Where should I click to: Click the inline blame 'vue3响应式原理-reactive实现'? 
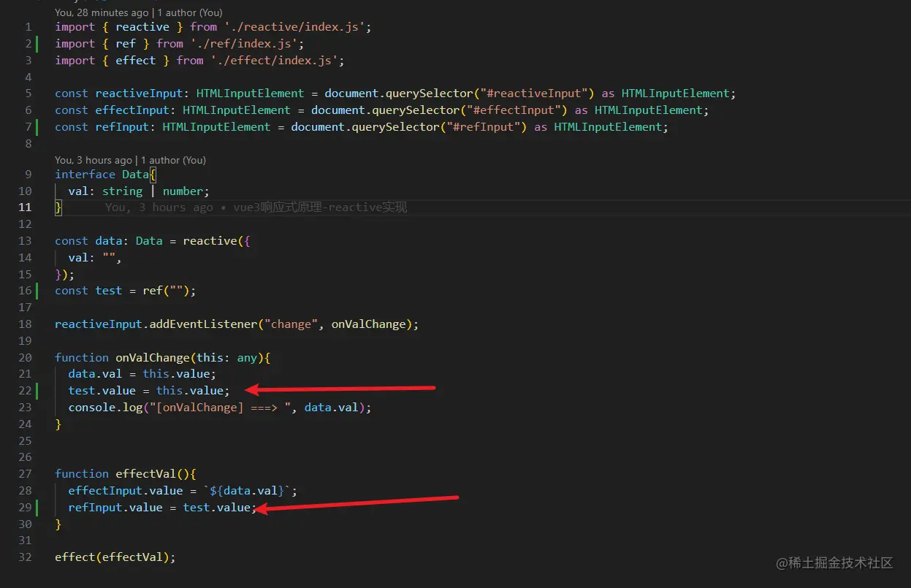click(x=320, y=207)
